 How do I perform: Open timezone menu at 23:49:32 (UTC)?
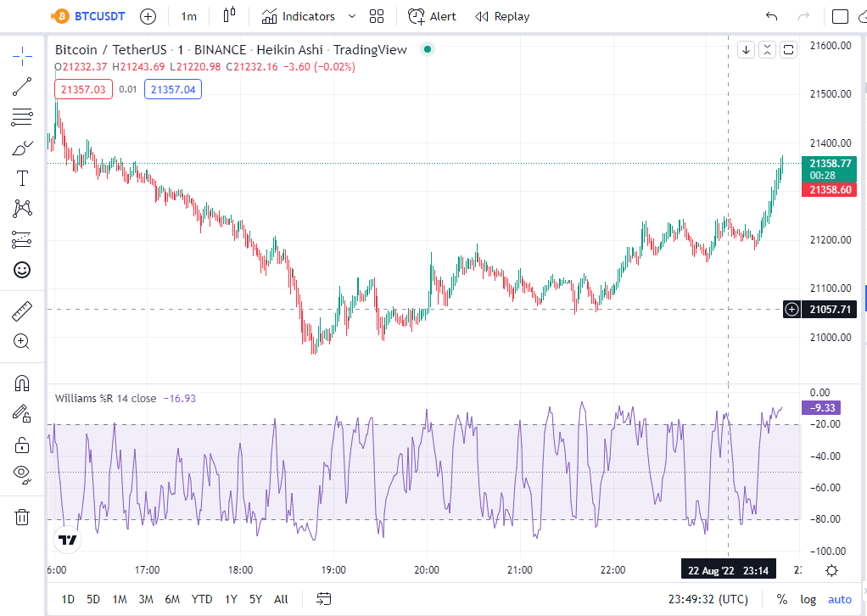click(x=708, y=599)
